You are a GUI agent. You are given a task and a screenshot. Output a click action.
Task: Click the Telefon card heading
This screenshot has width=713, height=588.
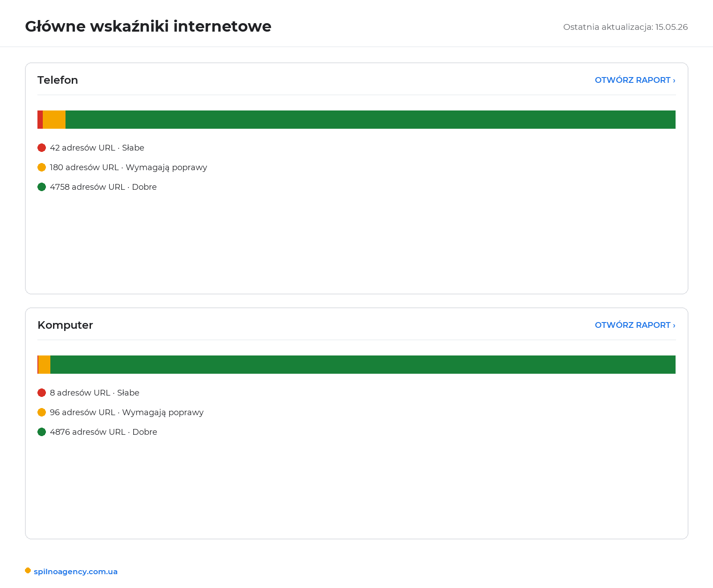coord(57,80)
